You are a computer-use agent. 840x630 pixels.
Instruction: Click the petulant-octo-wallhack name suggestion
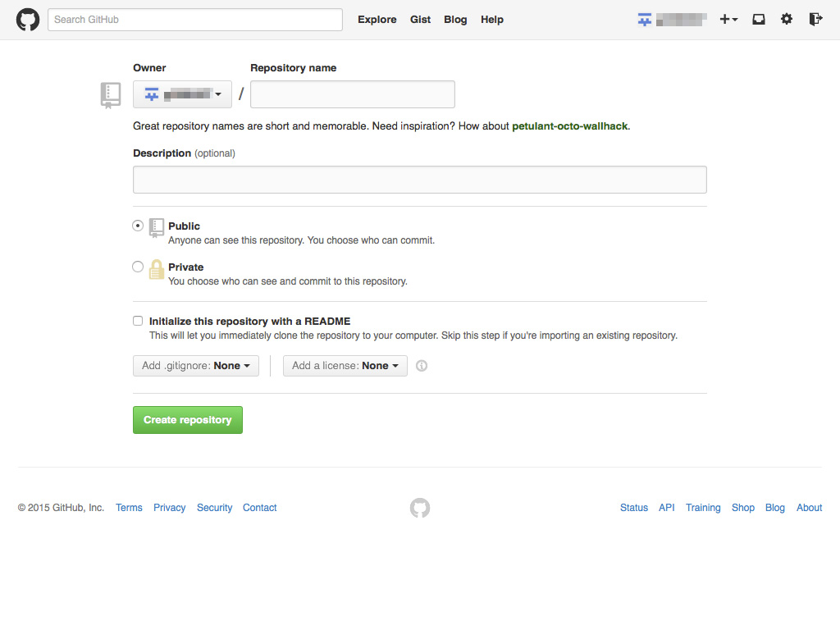coord(569,126)
